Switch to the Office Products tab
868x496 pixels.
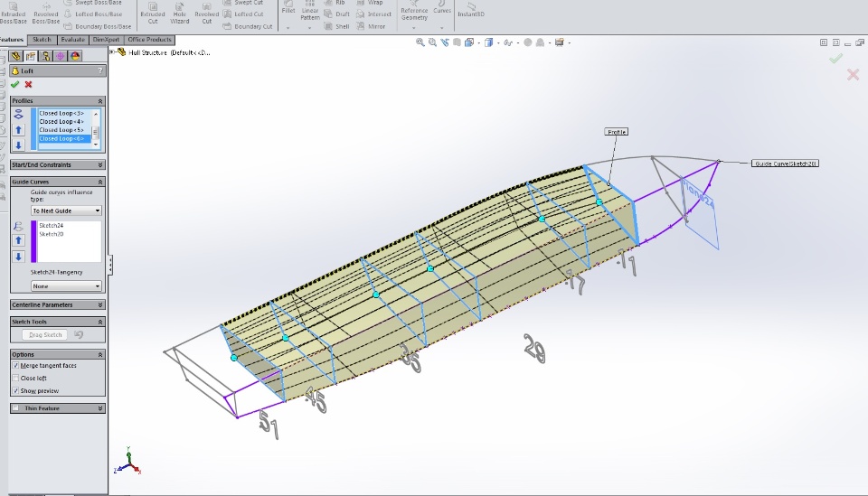pyautogui.click(x=149, y=40)
